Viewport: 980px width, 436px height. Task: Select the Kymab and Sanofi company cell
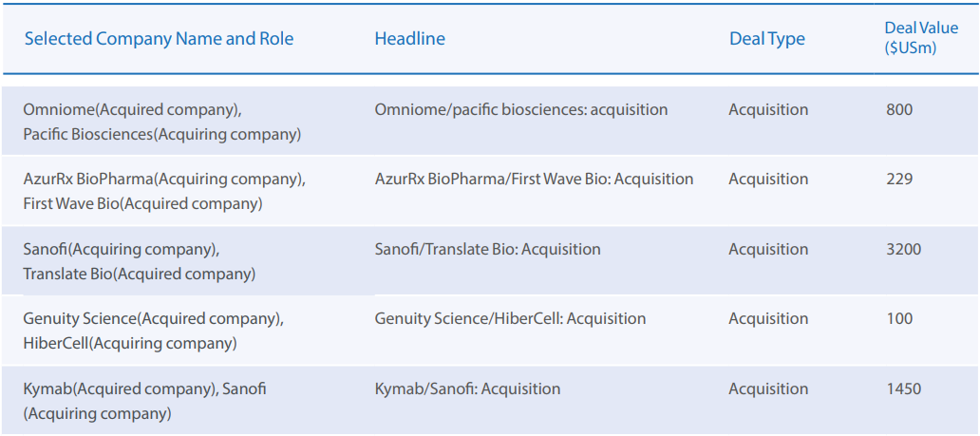point(144,401)
